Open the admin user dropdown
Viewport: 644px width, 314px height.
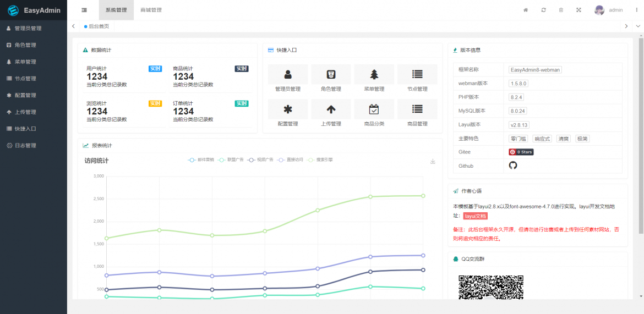616,10
